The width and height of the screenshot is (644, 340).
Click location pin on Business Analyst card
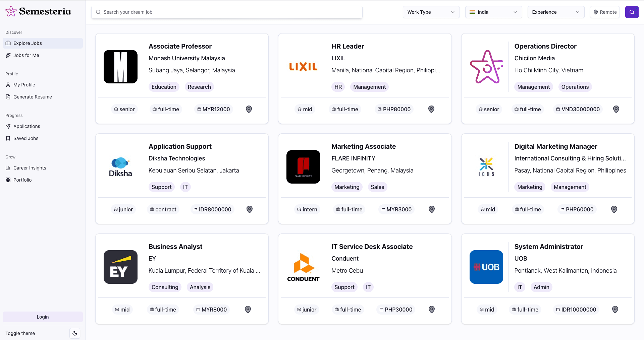click(x=248, y=310)
